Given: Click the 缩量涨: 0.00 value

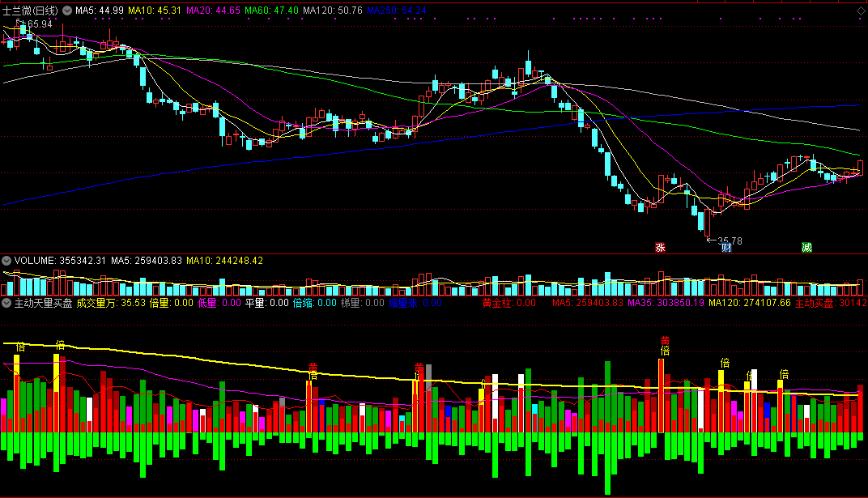Looking at the screenshot, I should tap(415, 303).
